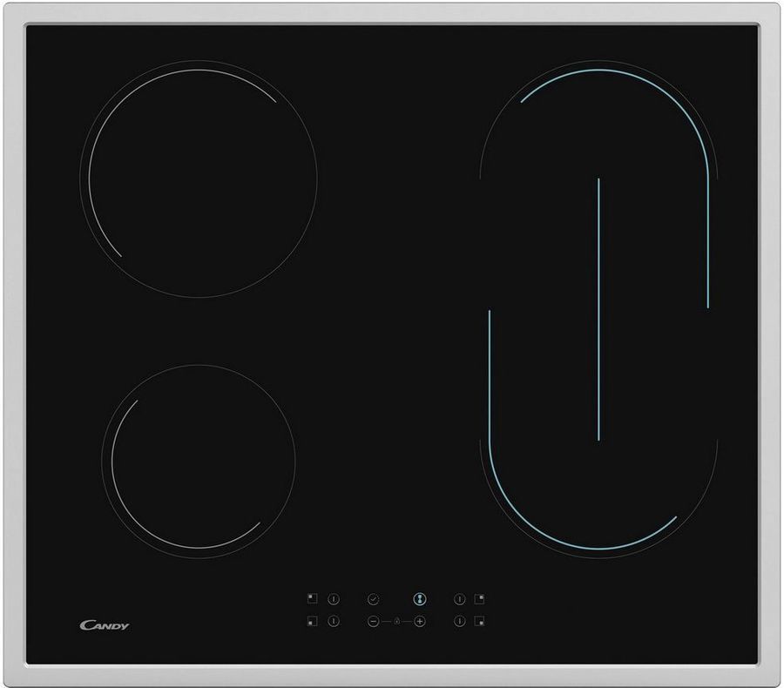
Task: Tap the plus key to increase heat
Action: coord(420,621)
